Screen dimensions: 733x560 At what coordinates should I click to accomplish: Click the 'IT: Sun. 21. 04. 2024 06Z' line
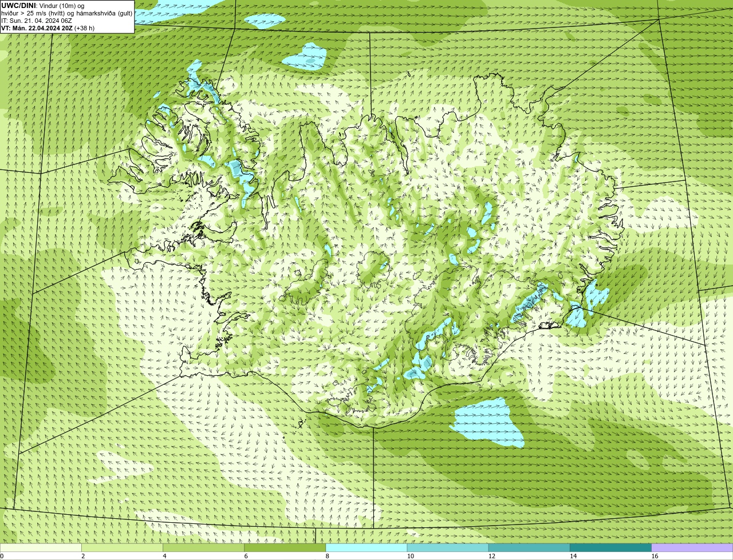[37, 21]
